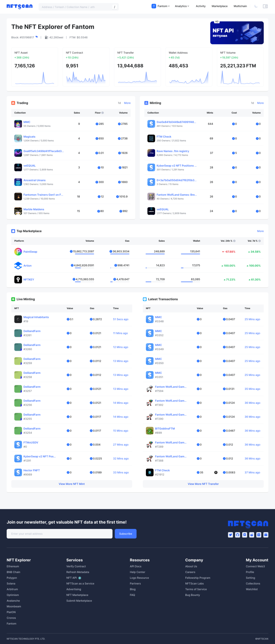Open the GitHub social icon
Screen dimensions: 275x644
coord(238,535)
